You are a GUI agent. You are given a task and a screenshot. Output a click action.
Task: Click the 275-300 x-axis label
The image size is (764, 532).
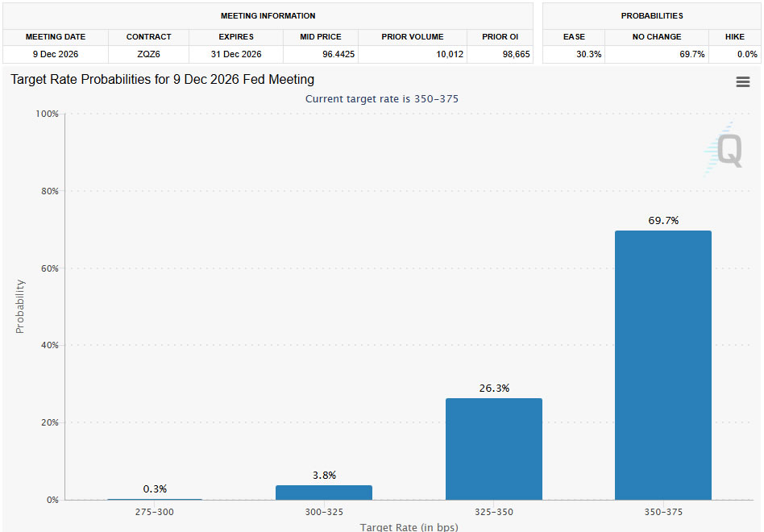click(155, 512)
